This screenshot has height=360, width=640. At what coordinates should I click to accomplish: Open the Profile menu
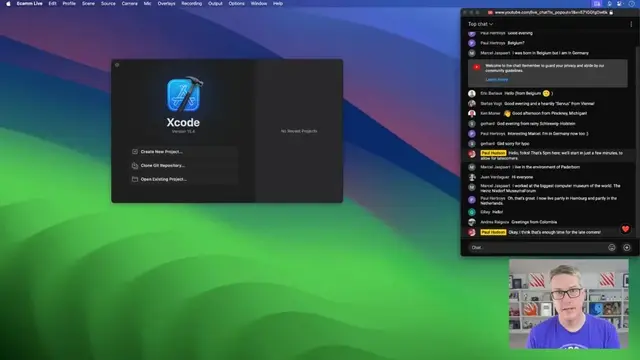(x=69, y=4)
